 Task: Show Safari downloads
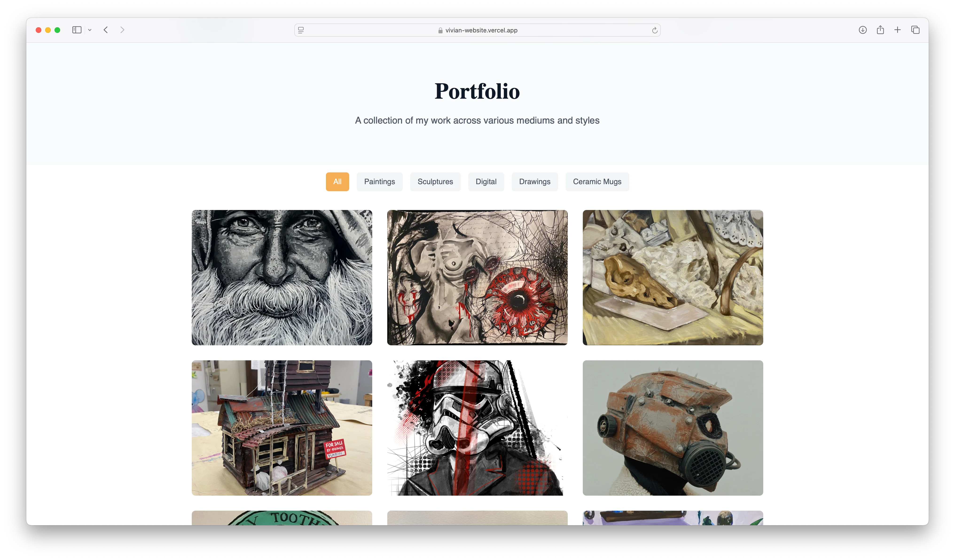click(863, 30)
